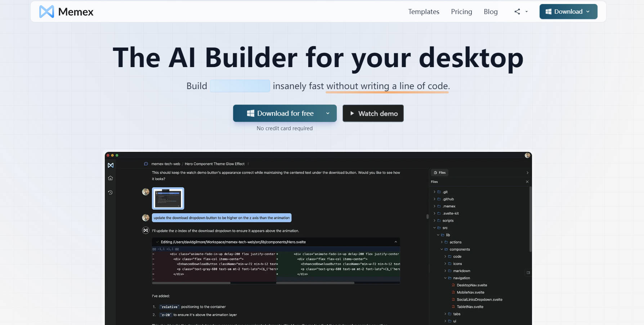Screen dimensions: 644x325
Task: Click the Files panel button in the top right
Action: pyautogui.click(x=440, y=172)
